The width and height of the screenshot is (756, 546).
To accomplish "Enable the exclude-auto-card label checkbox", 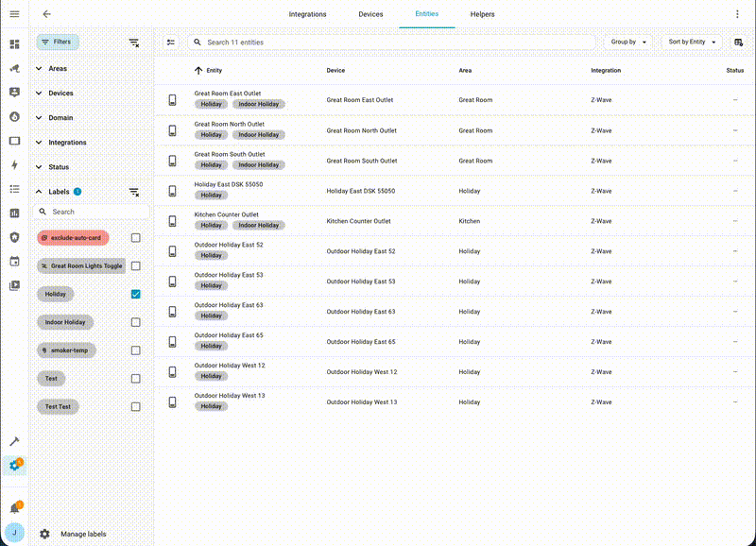I will 136,238.
